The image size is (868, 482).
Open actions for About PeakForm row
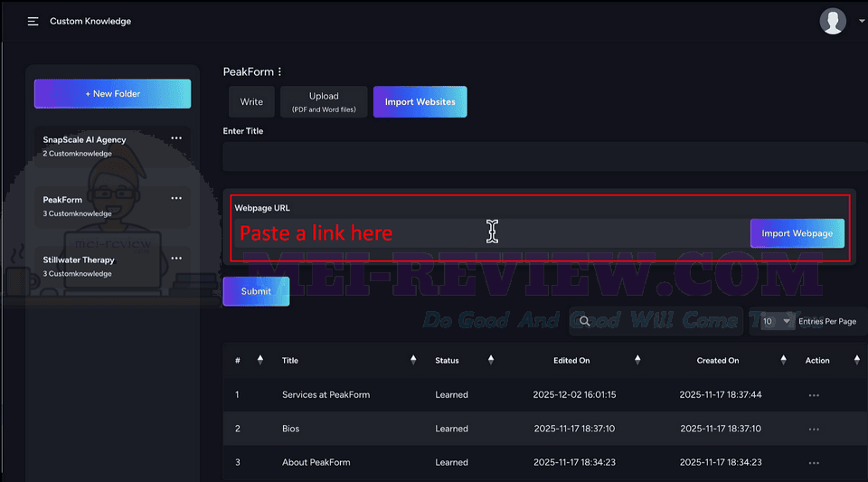(x=814, y=463)
